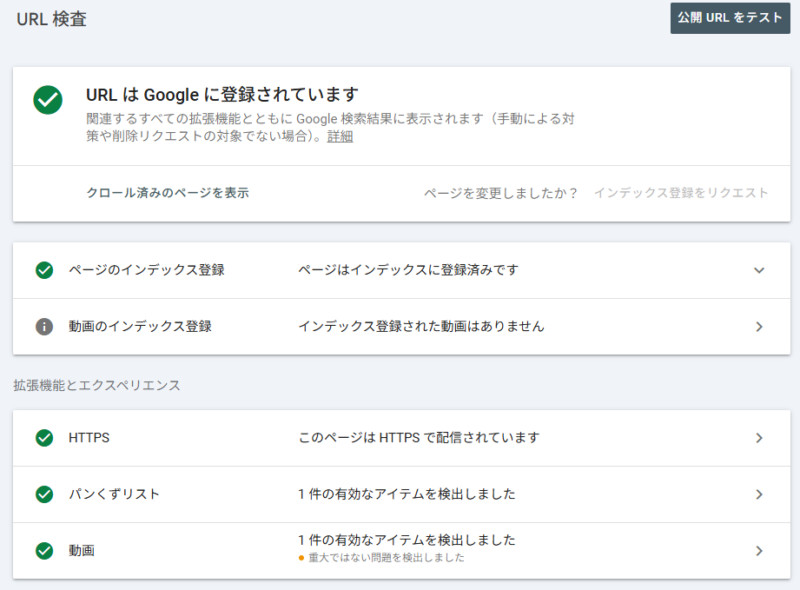Click the green check icon beside HTTPS
800x590 pixels.
pyautogui.click(x=44, y=438)
